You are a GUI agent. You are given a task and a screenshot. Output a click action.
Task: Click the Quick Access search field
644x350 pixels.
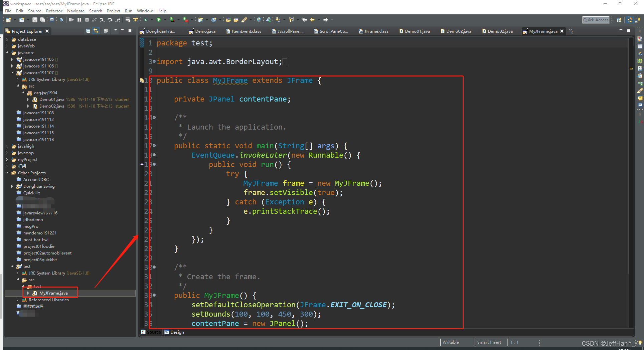point(596,20)
